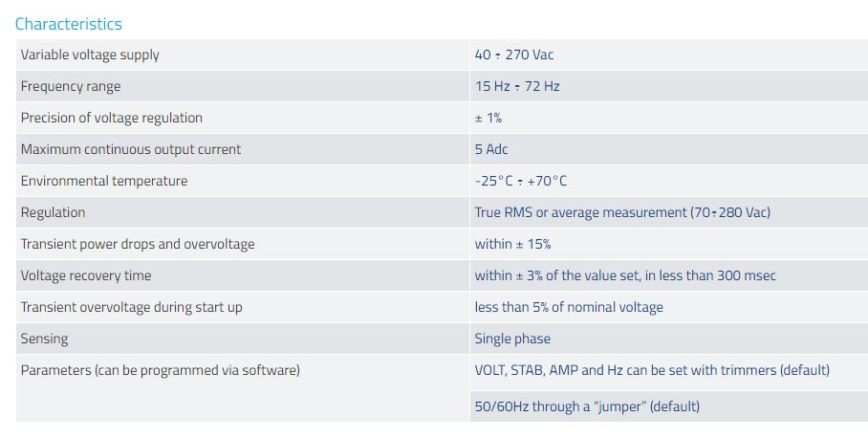Select the ± 1% value cell
Viewport: 868px width, 438px height.
488,119
